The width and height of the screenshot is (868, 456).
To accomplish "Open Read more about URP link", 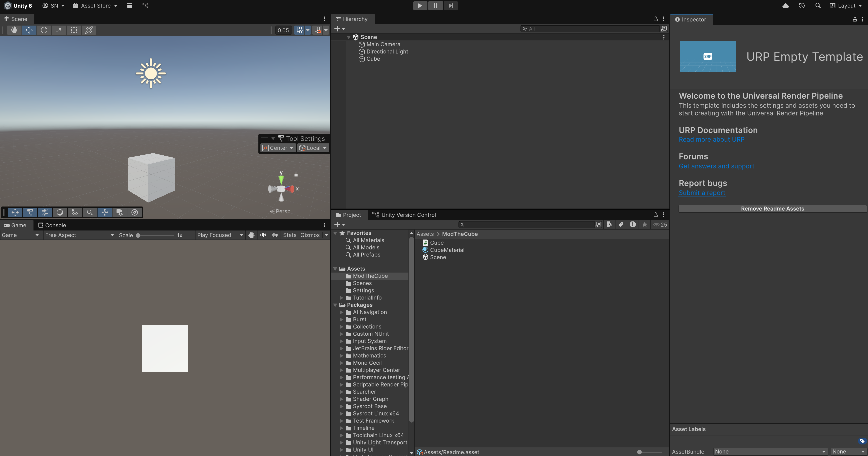I will [x=711, y=139].
